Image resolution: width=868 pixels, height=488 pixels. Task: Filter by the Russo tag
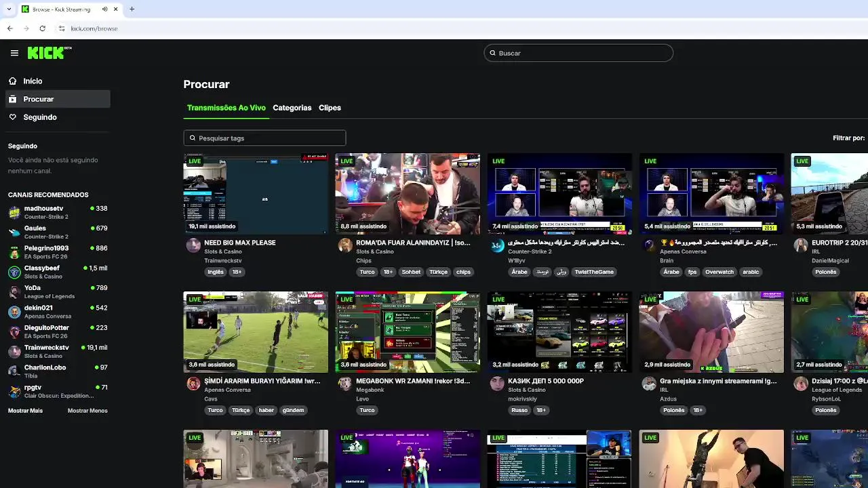[519, 410]
